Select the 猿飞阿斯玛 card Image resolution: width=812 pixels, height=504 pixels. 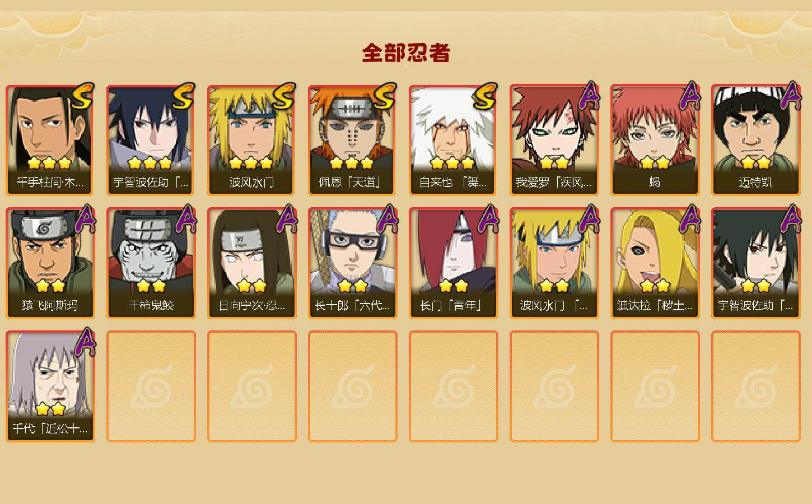(50, 263)
